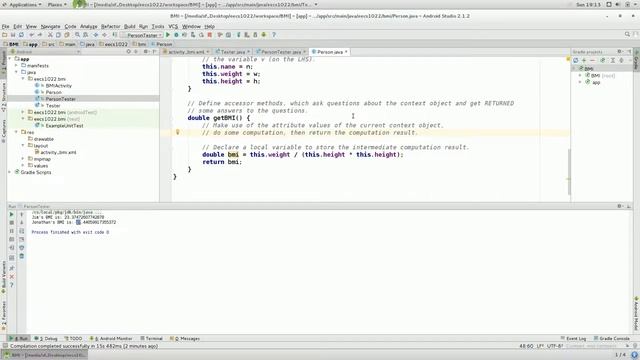This screenshot has height=360, width=640.
Task: Click the Help question mark in the toolbar
Action: (x=274, y=35)
